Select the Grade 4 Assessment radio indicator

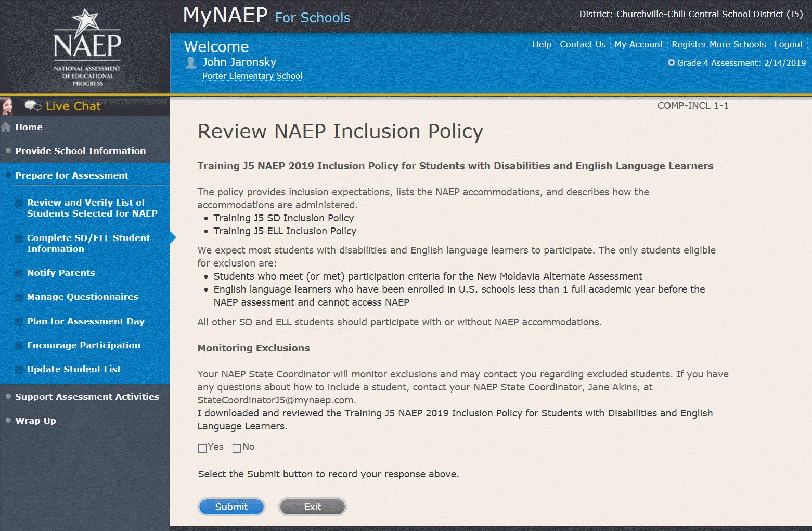coord(671,63)
